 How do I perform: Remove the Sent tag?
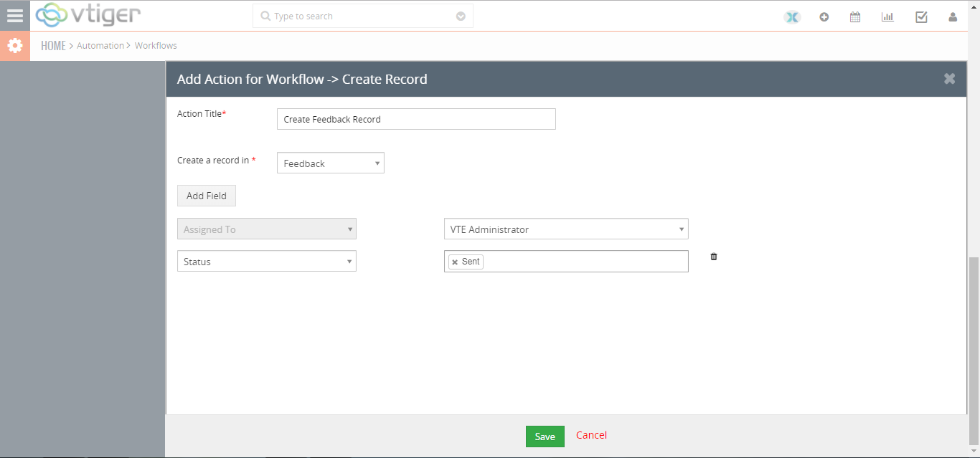pyautogui.click(x=455, y=262)
